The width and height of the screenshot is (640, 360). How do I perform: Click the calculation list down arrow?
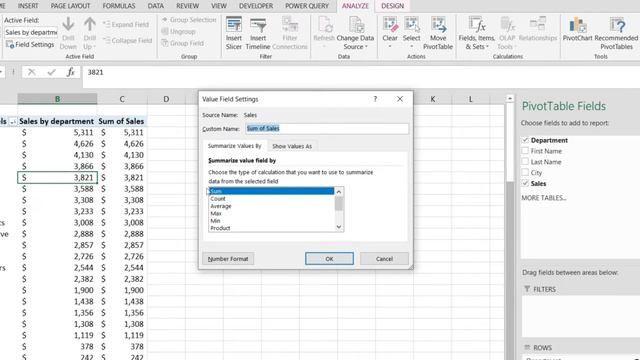(339, 227)
